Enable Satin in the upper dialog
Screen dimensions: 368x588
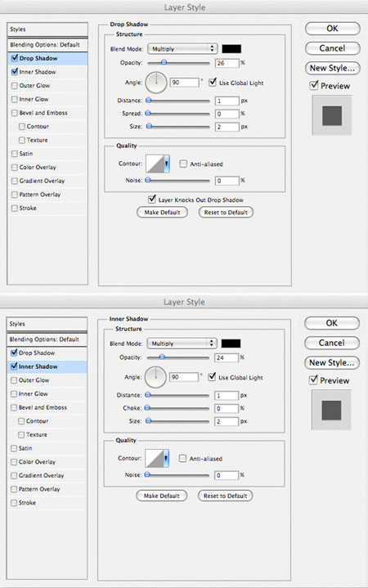click(15, 154)
